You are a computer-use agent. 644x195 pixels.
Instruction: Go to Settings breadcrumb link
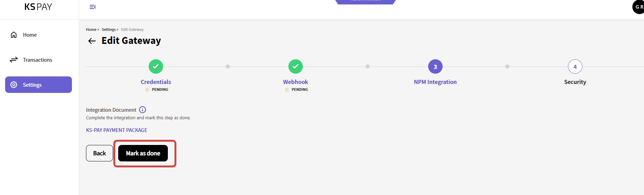[x=109, y=29]
